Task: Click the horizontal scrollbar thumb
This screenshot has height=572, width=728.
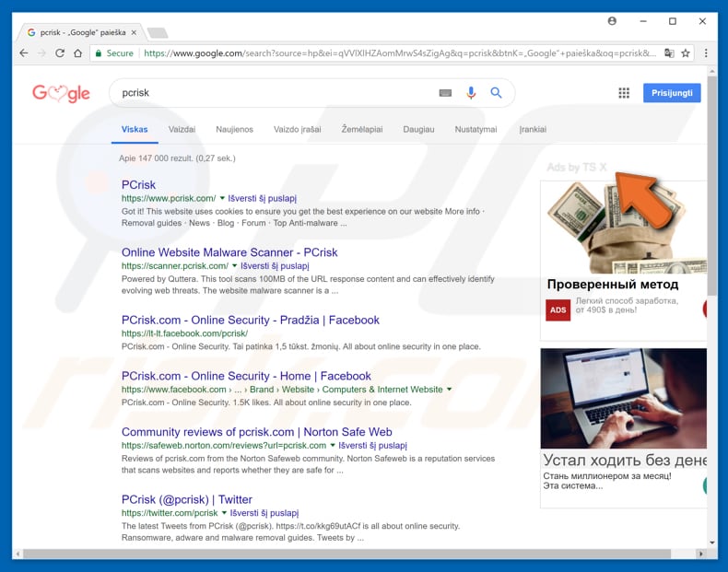Action: pos(346,554)
